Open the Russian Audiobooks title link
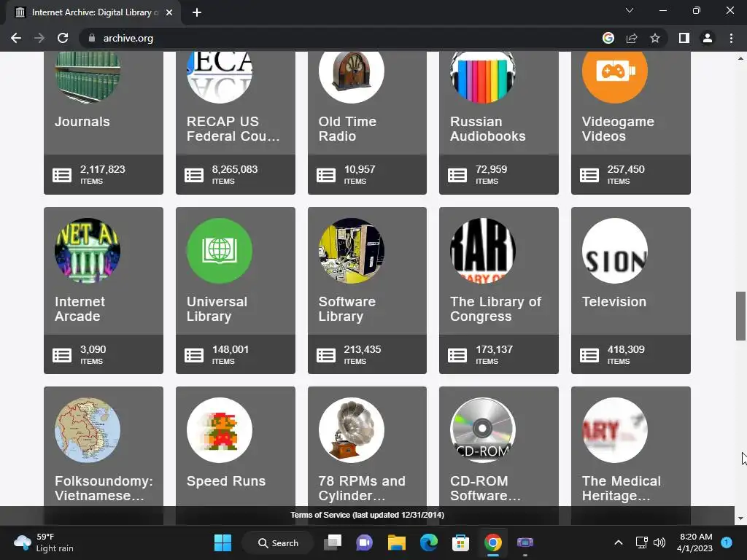The width and height of the screenshot is (747, 560). click(488, 128)
